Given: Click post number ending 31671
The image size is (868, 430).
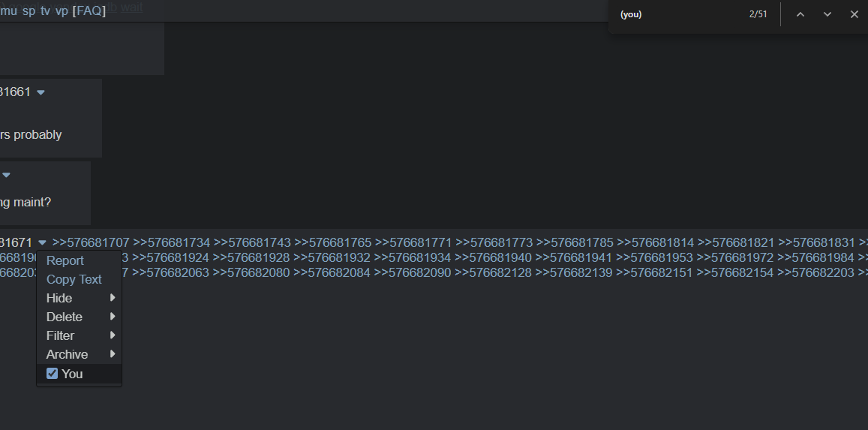Looking at the screenshot, I should click(16, 243).
